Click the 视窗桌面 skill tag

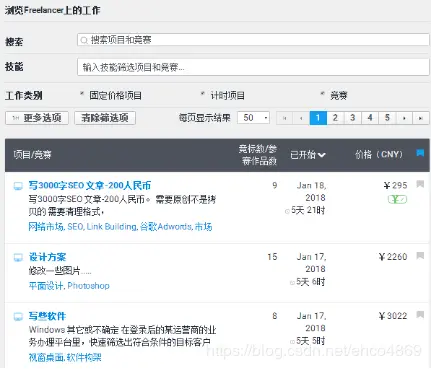point(46,358)
